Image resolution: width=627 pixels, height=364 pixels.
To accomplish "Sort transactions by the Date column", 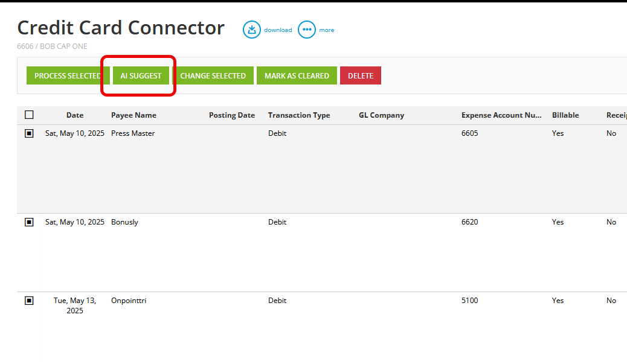I will click(74, 115).
